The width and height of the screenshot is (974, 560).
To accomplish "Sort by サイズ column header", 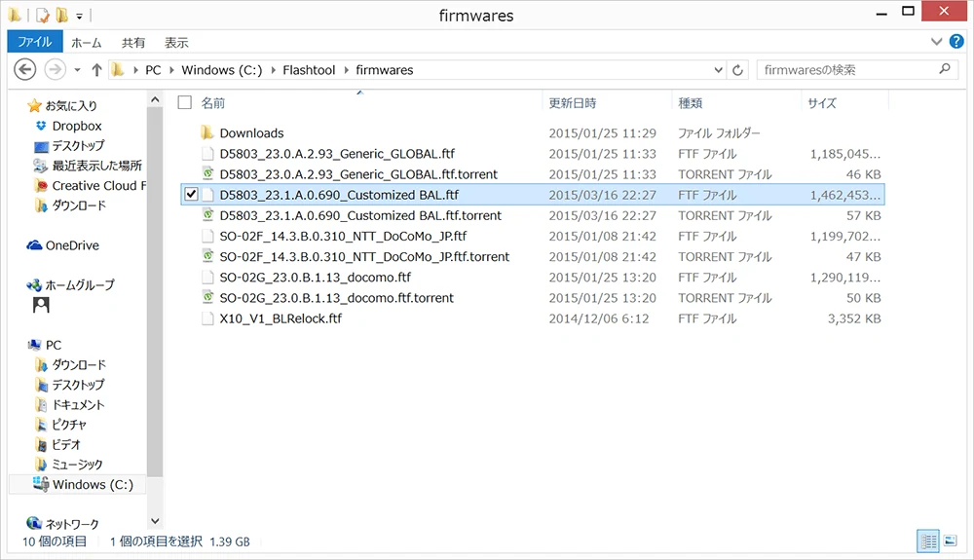I will click(822, 102).
